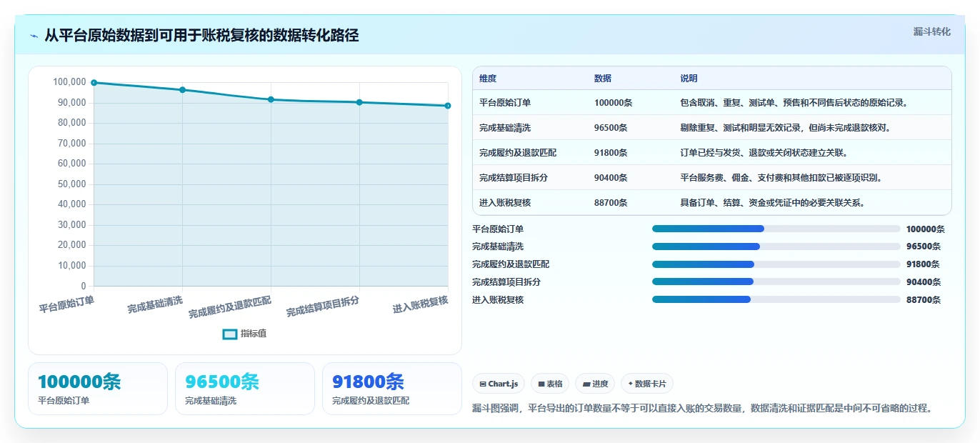Click the 完成履约及退款匹配 progress bar

click(776, 264)
